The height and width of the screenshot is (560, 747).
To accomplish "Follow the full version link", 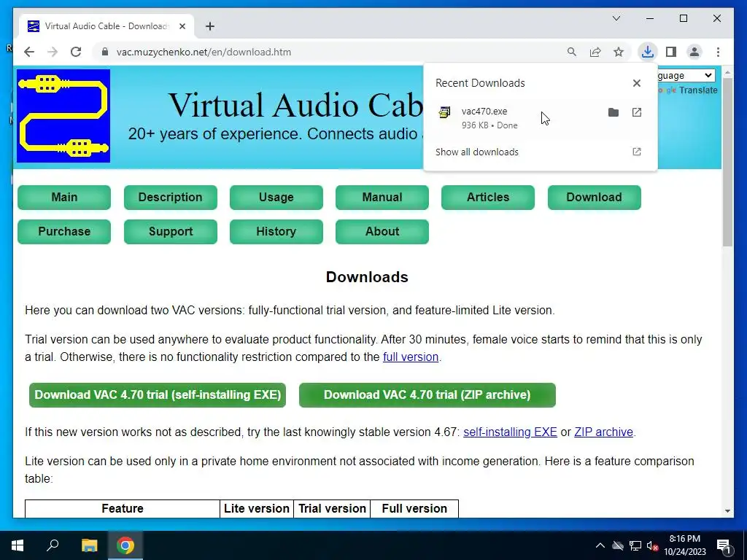I will 411,357.
